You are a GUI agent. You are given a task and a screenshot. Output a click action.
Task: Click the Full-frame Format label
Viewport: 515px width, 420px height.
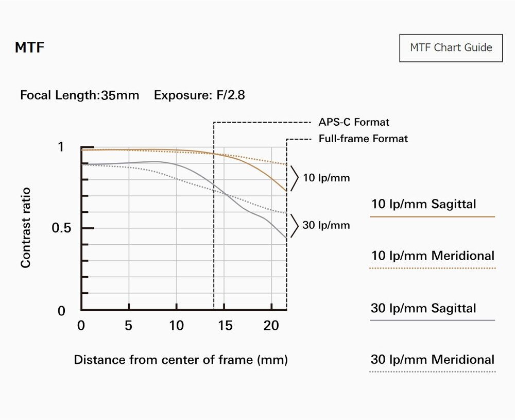click(363, 139)
